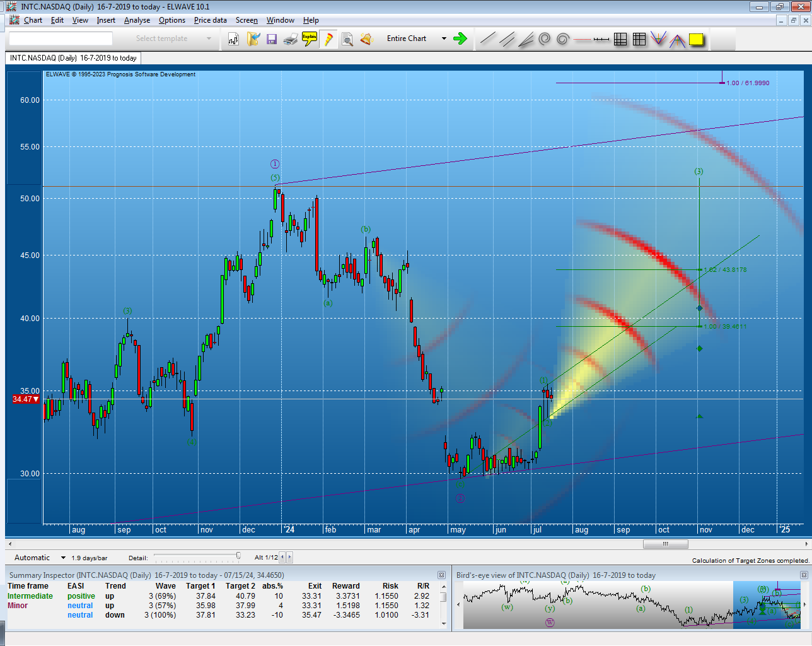Screen dimensions: 812x646
Task: Close the Summary Inspector panel
Action: pyautogui.click(x=442, y=575)
